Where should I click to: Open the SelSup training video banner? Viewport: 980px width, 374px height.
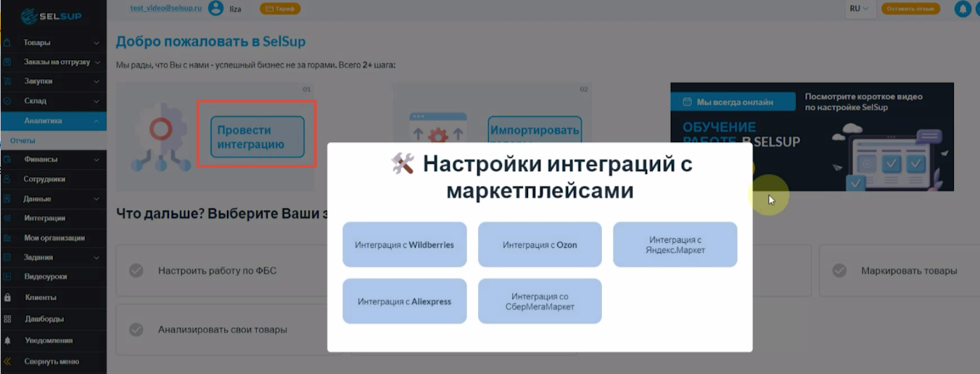coord(812,136)
